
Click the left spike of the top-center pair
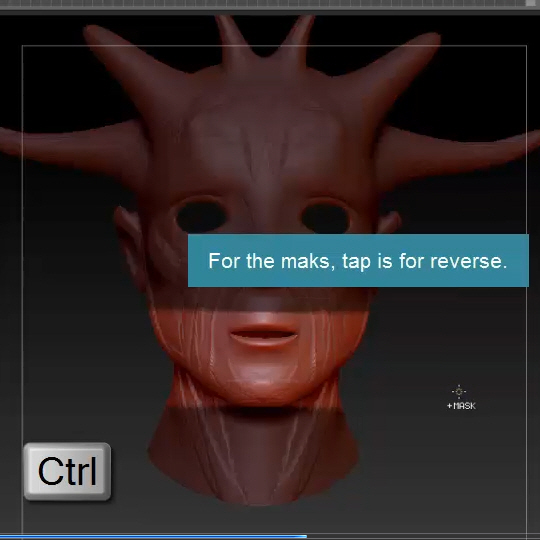click(x=230, y=40)
